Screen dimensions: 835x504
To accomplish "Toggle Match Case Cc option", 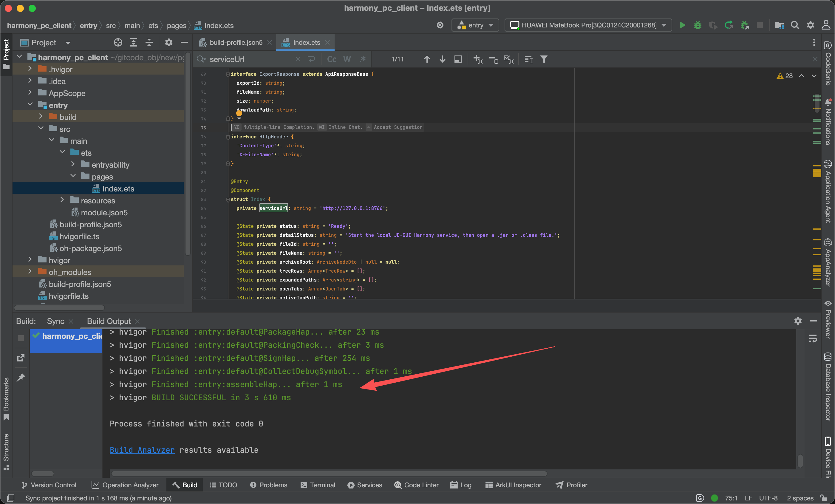I will coord(331,59).
